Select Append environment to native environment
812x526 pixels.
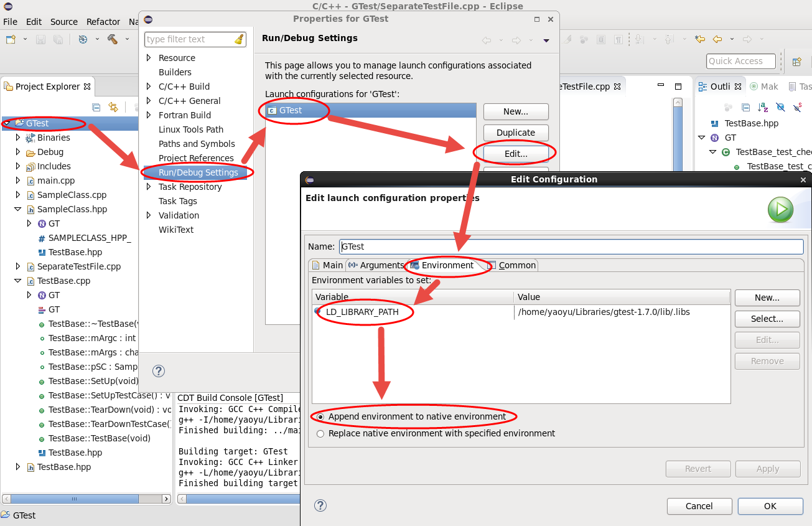[x=320, y=416]
